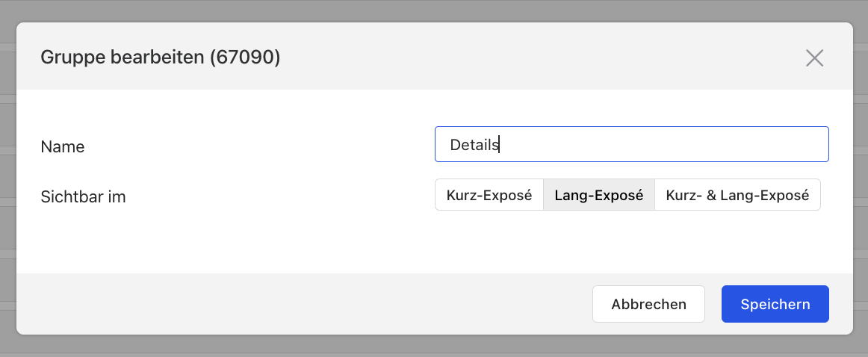Image resolution: width=868 pixels, height=357 pixels.
Task: Close the Gruppe bearbeiten dialog via X
Action: pyautogui.click(x=814, y=58)
